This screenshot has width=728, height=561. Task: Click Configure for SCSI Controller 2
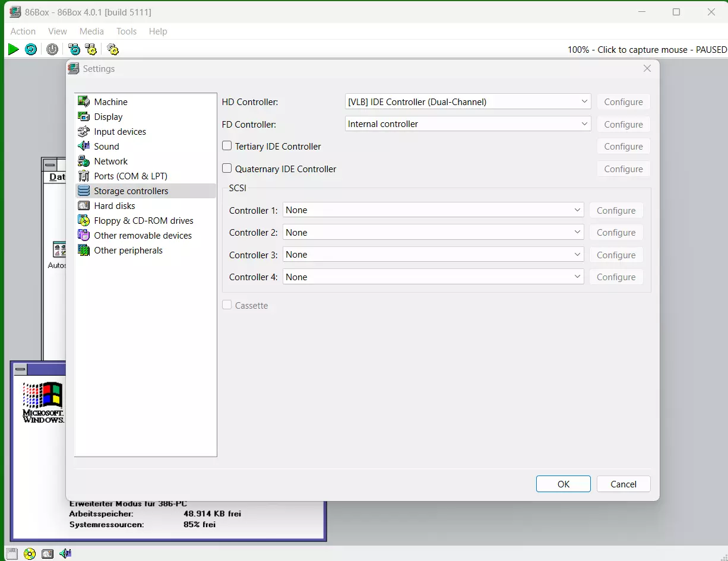tap(616, 233)
